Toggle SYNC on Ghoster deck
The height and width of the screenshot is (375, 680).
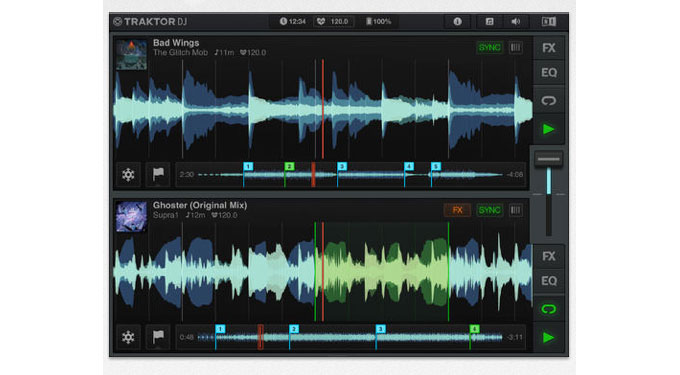coord(490,210)
